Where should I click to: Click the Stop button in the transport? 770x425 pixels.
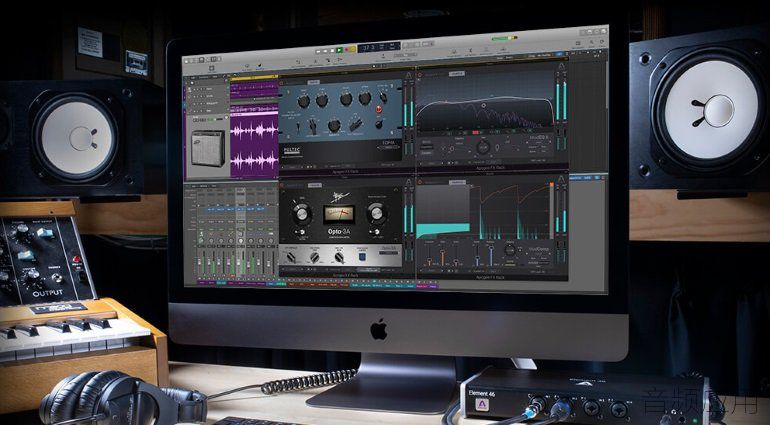point(332,50)
